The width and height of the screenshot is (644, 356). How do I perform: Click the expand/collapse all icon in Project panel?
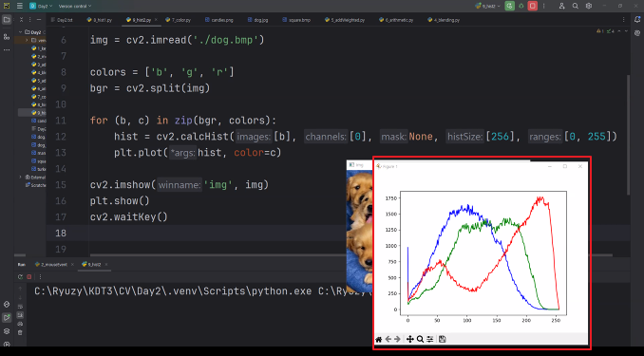pos(21,20)
